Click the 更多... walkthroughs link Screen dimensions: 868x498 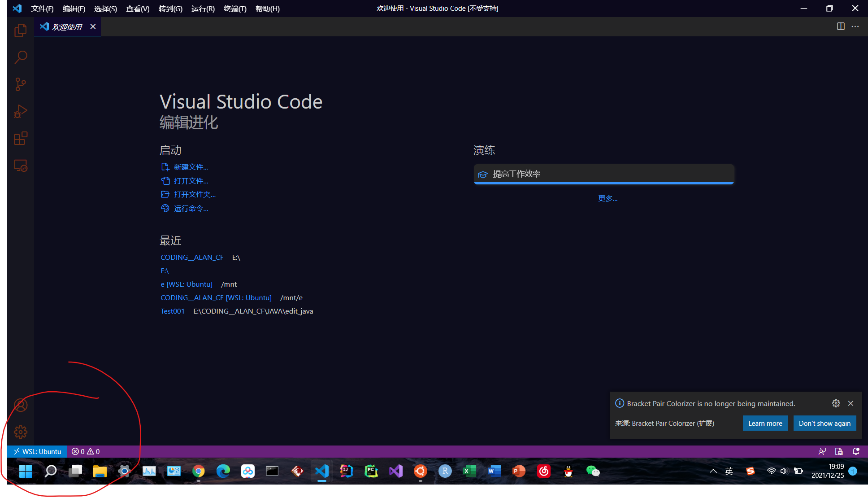coord(608,198)
